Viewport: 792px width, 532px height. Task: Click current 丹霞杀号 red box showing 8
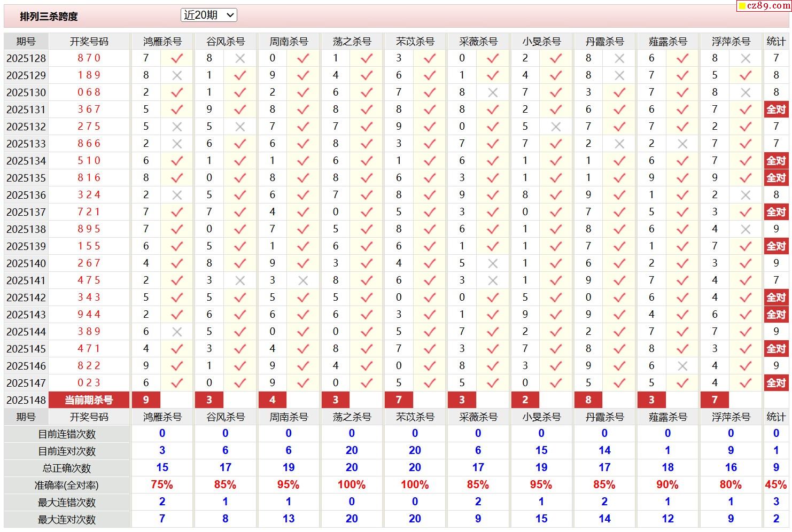(x=588, y=400)
